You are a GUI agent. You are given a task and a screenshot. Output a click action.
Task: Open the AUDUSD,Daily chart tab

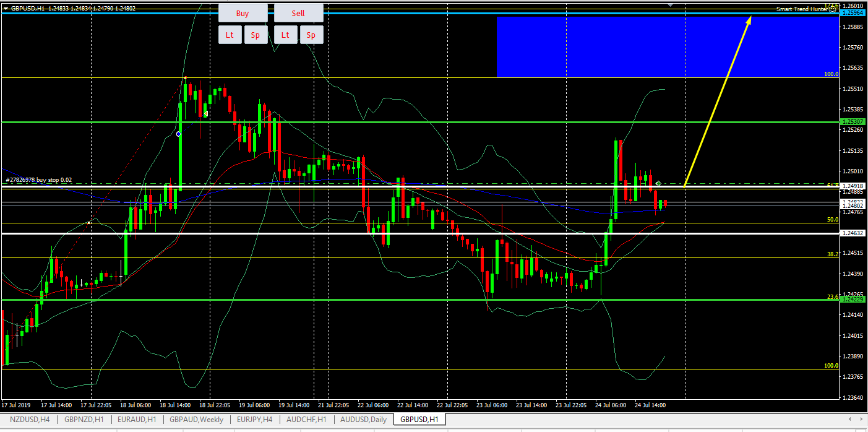(x=363, y=420)
